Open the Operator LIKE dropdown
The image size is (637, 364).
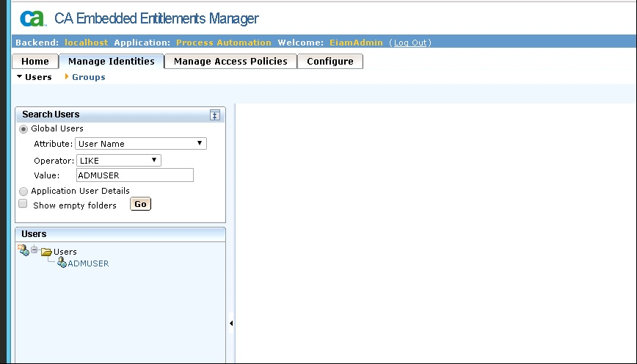(x=119, y=161)
